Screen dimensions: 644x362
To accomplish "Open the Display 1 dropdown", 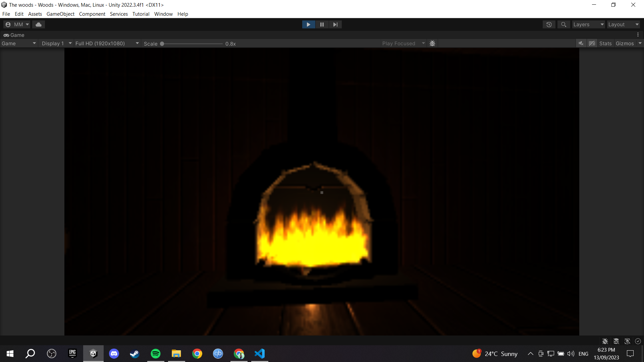I will (56, 44).
